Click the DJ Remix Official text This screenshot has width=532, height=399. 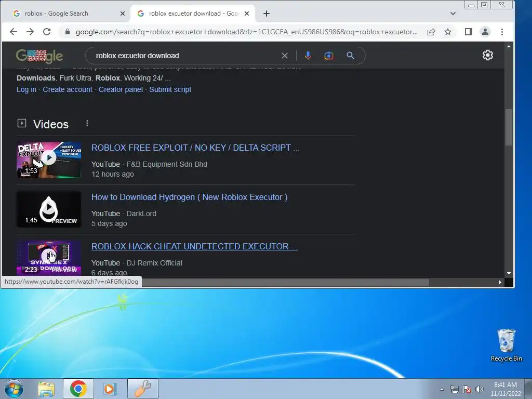[x=154, y=263]
